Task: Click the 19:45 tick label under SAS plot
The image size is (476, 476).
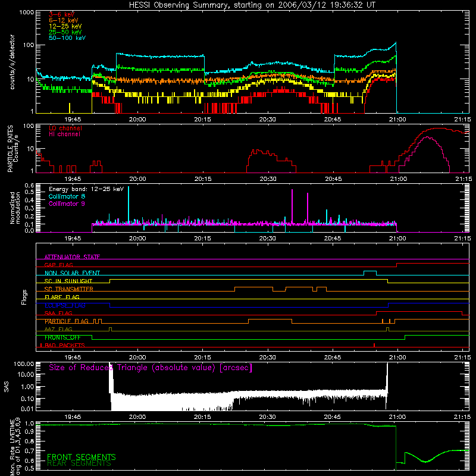Action: tap(73, 417)
